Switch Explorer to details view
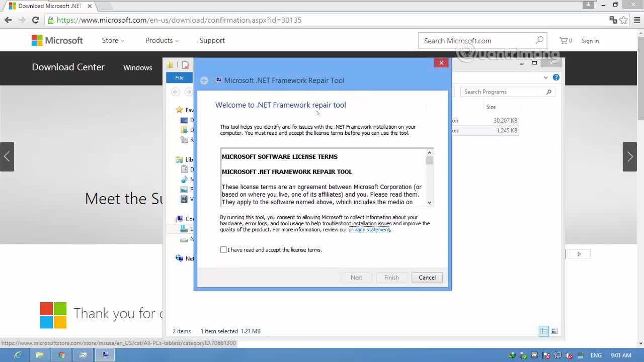The height and width of the screenshot is (362, 644). (544, 331)
